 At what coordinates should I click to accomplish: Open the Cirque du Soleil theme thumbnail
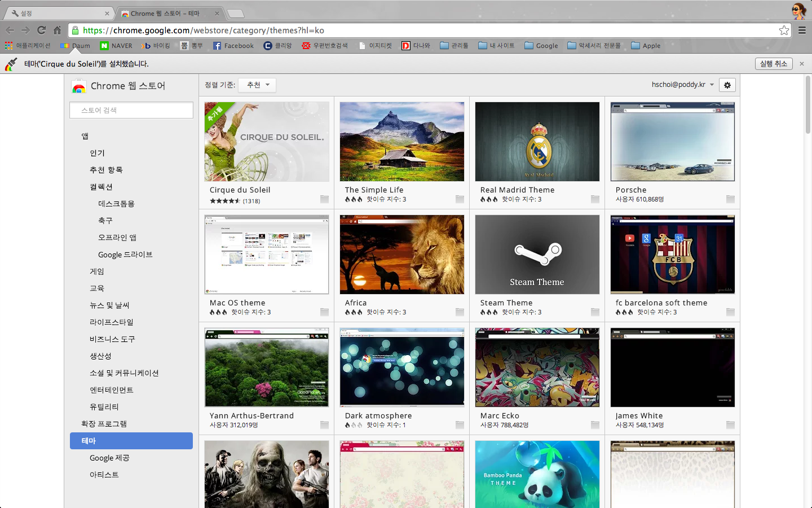coord(267,142)
